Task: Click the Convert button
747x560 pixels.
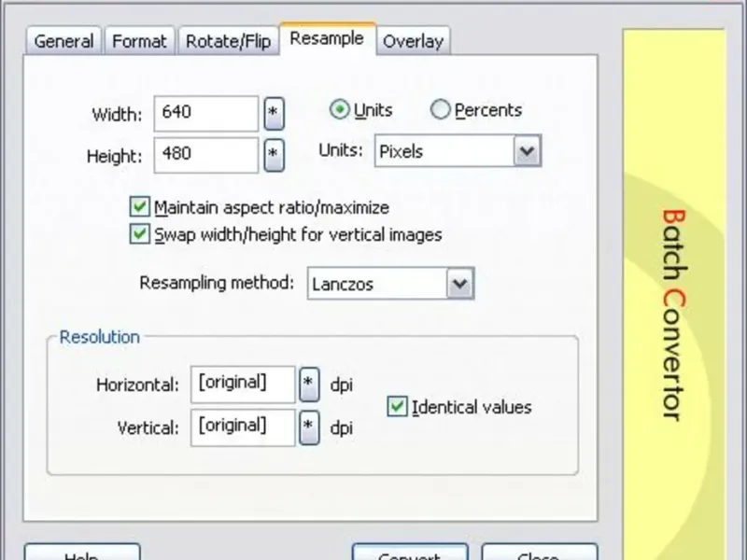Action: pos(410,553)
